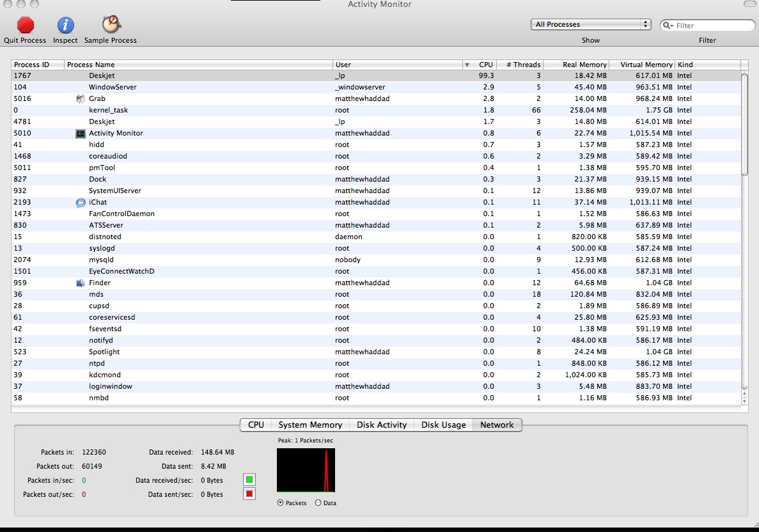Viewport: 759px width, 532px height.
Task: Click the Filter search field
Action: (708, 25)
